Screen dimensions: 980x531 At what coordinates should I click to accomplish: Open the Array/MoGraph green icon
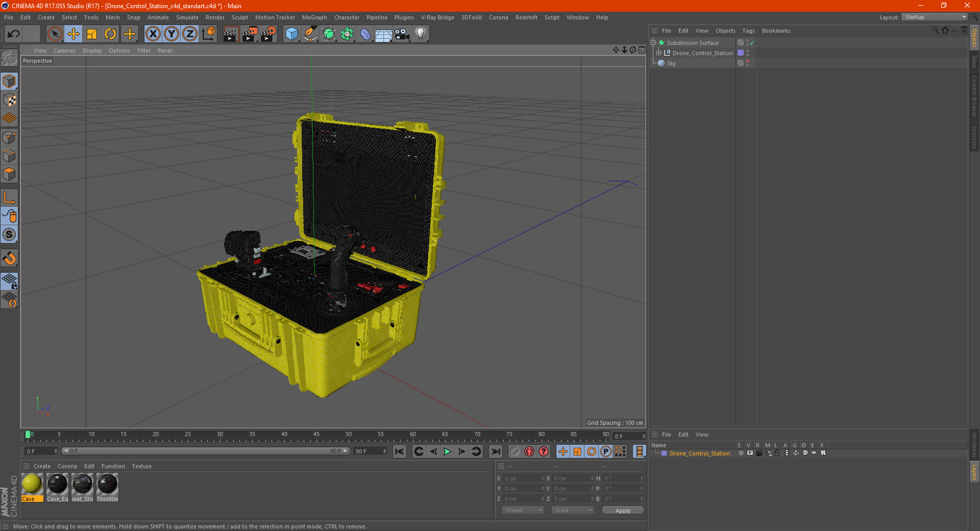pos(347,34)
